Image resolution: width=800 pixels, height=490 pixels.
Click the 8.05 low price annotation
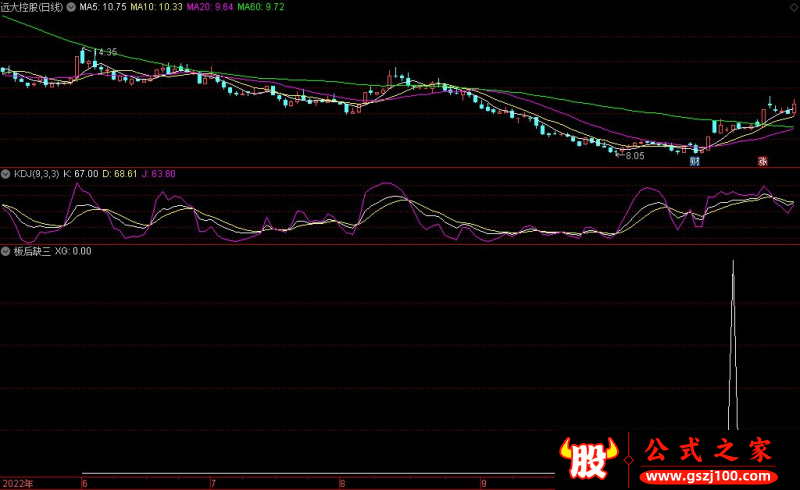coord(634,155)
